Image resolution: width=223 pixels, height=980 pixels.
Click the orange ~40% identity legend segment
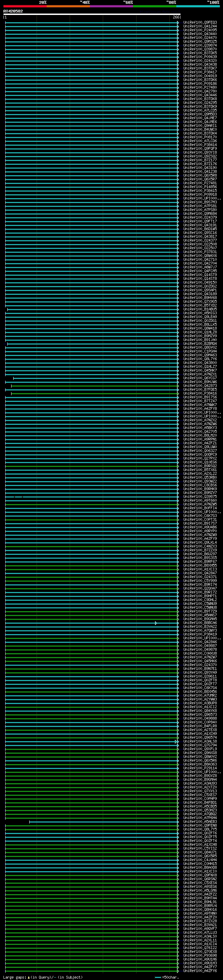pos(68,6)
